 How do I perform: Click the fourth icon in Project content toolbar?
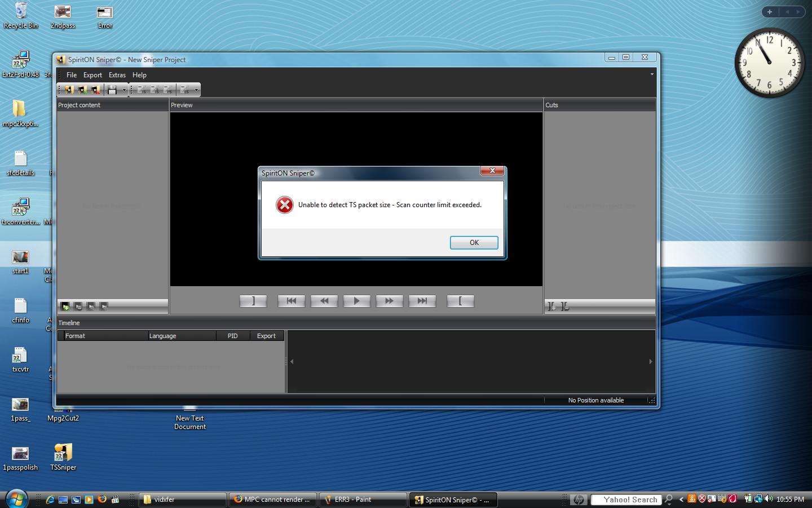104,306
